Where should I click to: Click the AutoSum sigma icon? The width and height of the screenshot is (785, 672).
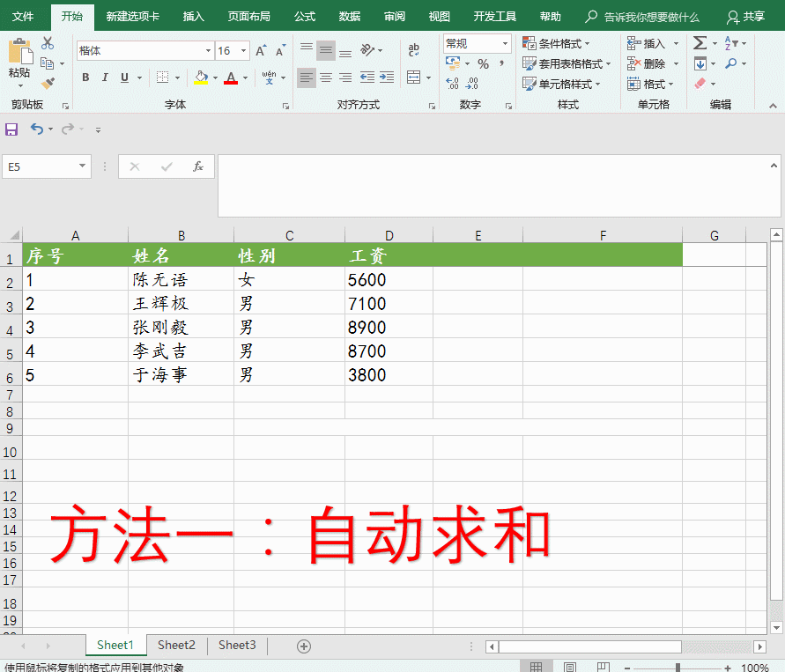coord(700,43)
